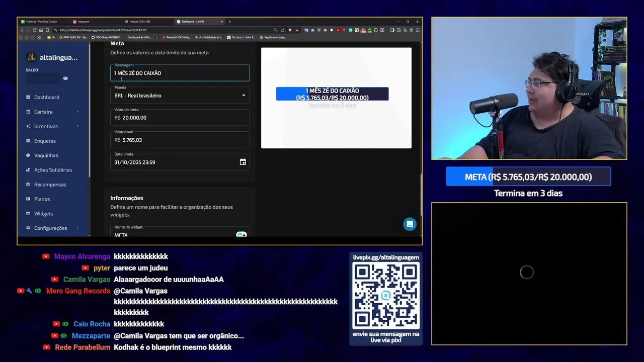Switch to the Finanças - Planilhas Google tab

click(43, 22)
